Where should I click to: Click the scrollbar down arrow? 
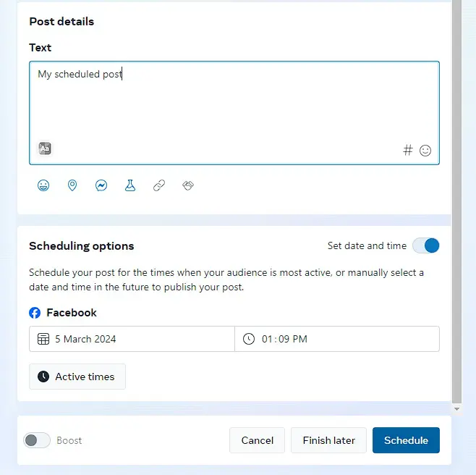(456, 409)
